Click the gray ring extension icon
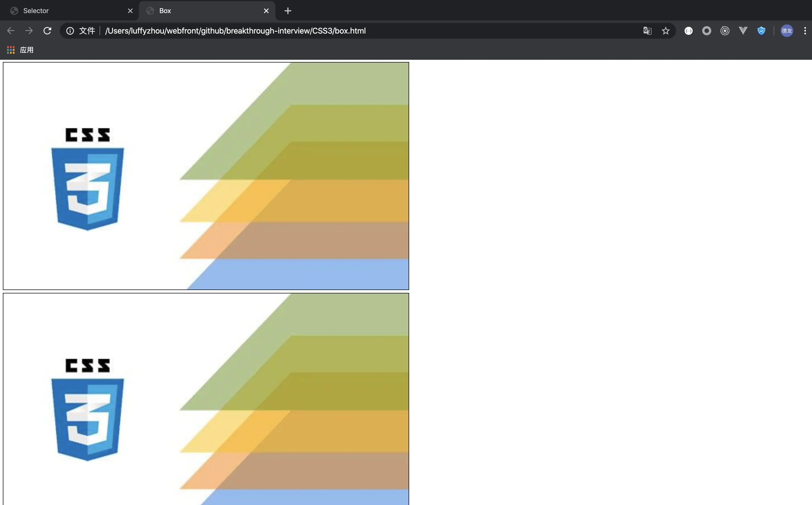The image size is (812, 505). click(706, 31)
